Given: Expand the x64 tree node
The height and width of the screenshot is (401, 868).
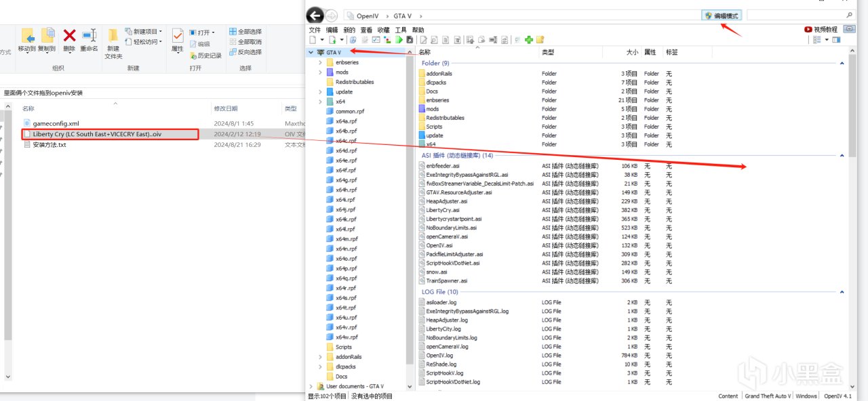Looking at the screenshot, I should tap(320, 102).
